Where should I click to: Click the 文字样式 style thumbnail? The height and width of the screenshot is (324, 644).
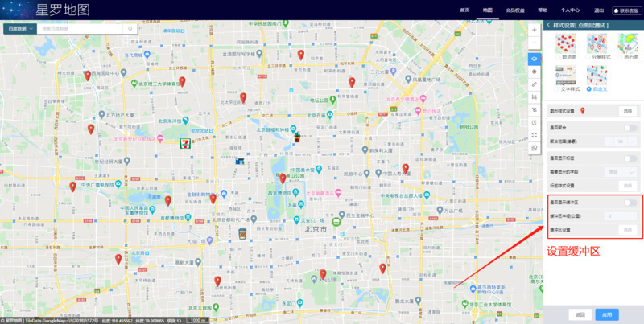566,76
